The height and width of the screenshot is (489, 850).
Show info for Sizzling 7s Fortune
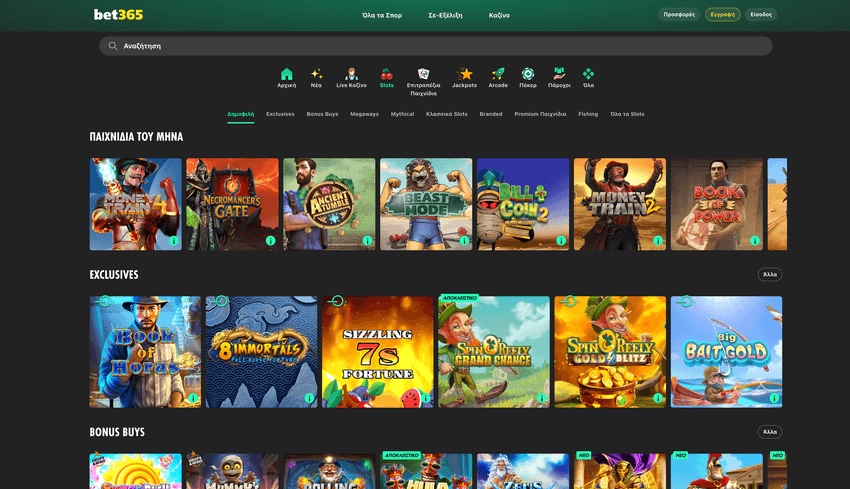pos(426,398)
